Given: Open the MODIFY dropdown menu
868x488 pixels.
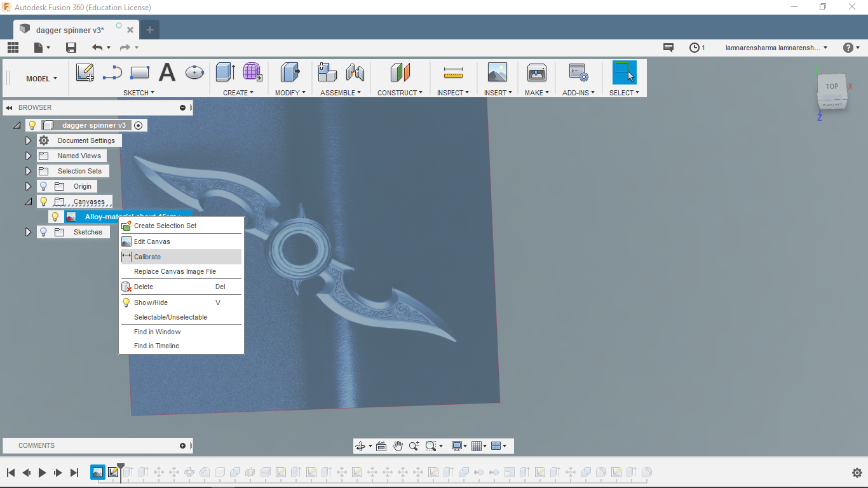Looking at the screenshot, I should point(290,93).
